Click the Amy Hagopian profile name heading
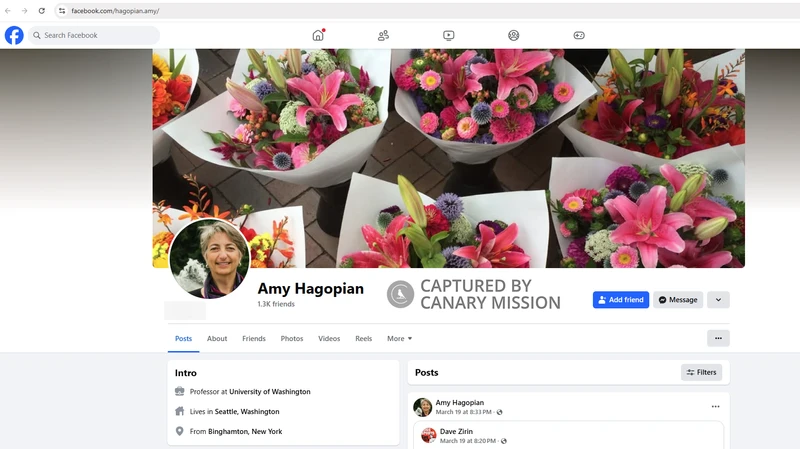This screenshot has height=449, width=800. tap(311, 288)
